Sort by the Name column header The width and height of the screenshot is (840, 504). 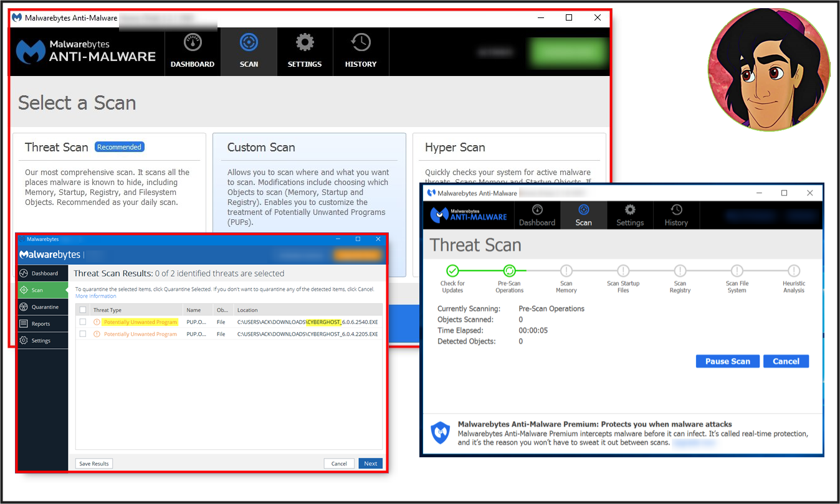pos(198,310)
